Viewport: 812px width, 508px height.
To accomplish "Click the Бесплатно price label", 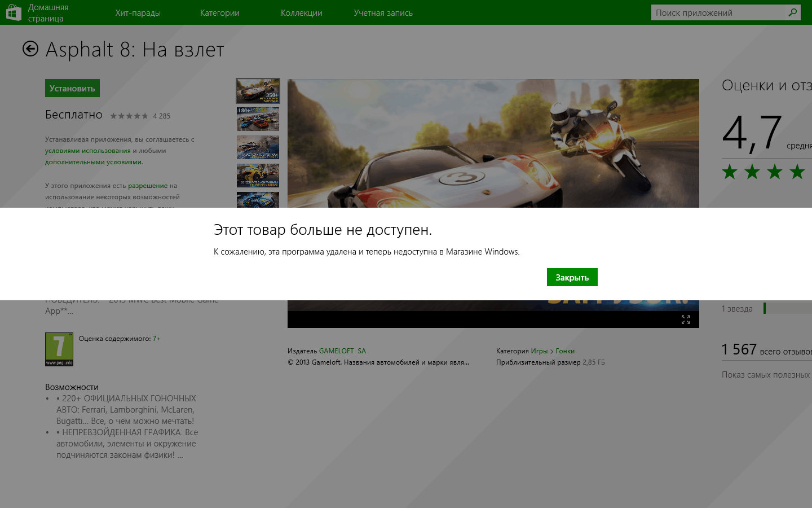I will click(x=74, y=115).
